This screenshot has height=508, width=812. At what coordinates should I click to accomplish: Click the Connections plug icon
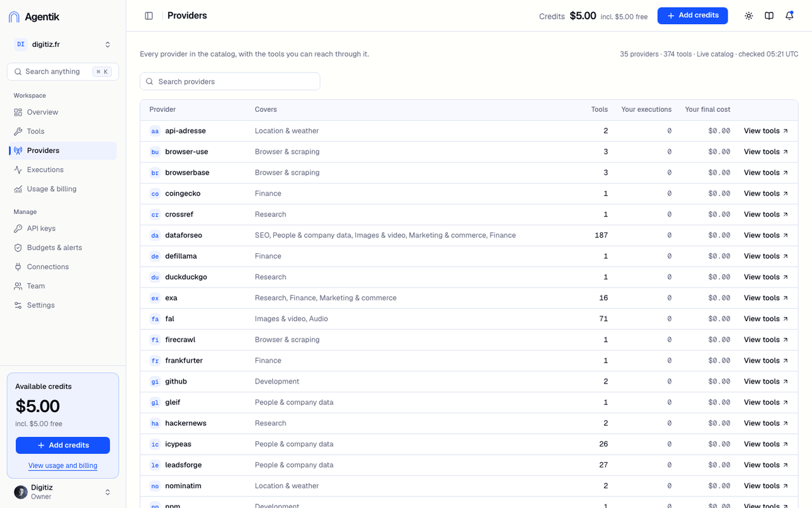(x=18, y=267)
